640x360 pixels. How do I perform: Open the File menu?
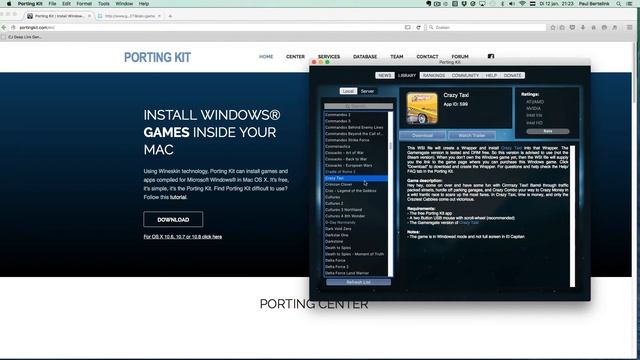coord(52,4)
